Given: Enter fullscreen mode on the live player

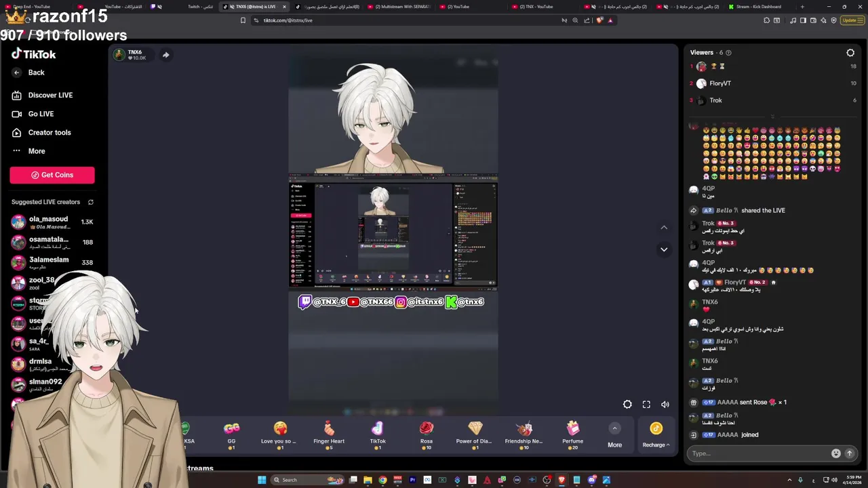Looking at the screenshot, I should click(646, 405).
